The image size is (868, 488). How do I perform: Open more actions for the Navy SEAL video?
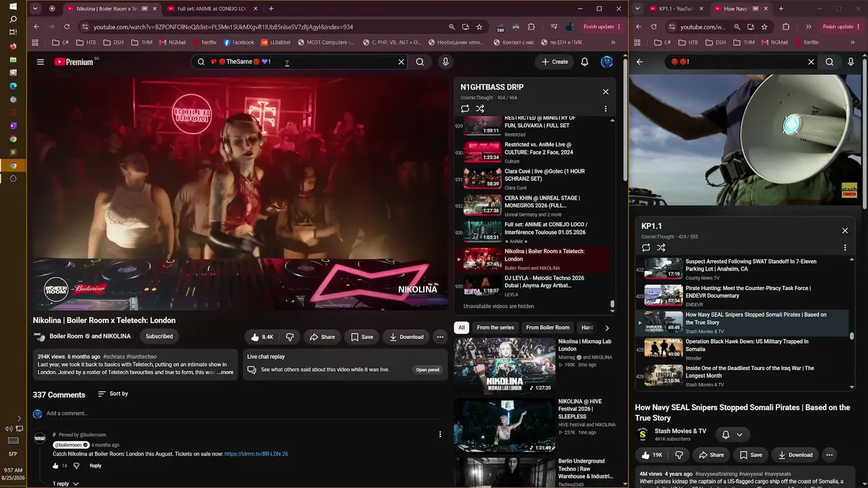829,455
